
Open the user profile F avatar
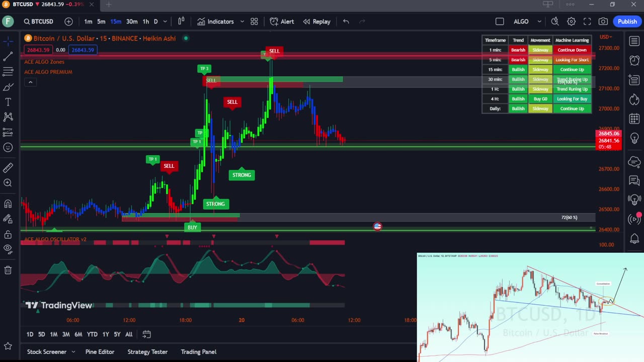tap(8, 22)
